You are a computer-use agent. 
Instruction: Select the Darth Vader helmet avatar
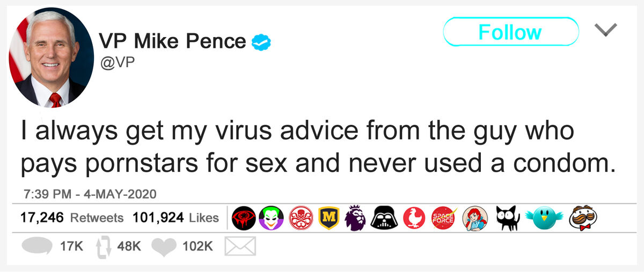(x=386, y=217)
